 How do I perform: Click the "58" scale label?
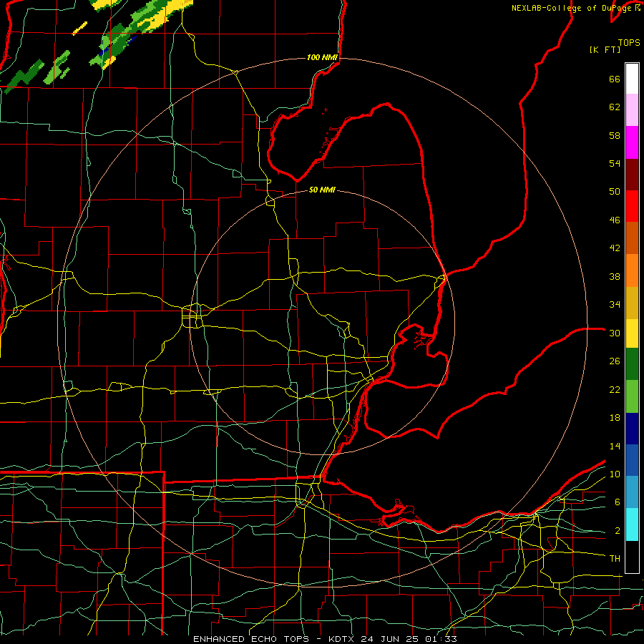tap(615, 135)
